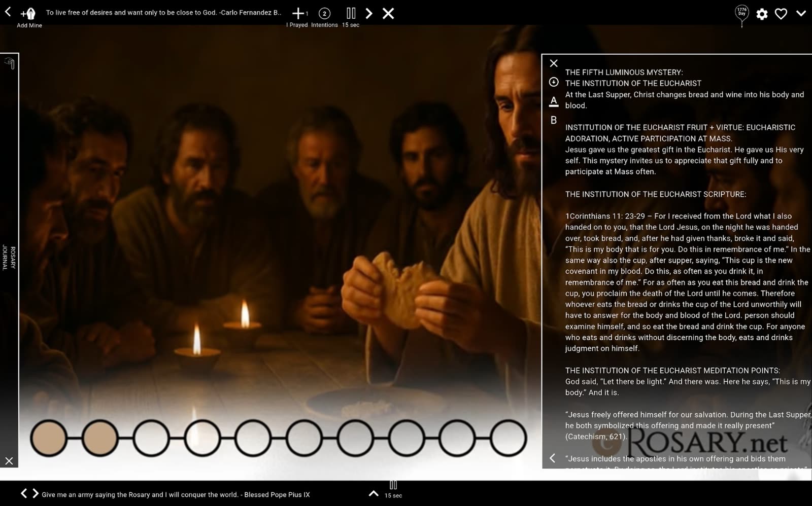Open the Rosary Journal side tab

pyautogui.click(x=9, y=258)
